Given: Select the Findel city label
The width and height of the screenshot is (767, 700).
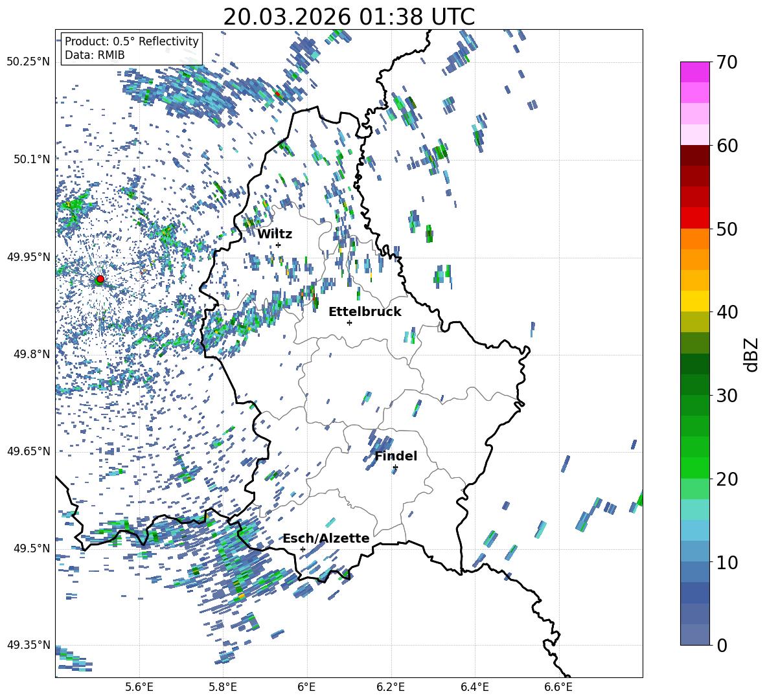Looking at the screenshot, I should pos(396,456).
